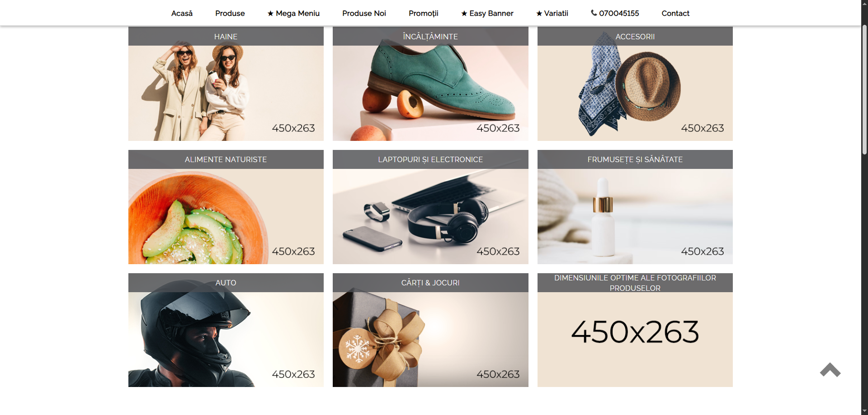Select the AUTO helmet banner
Screen dimensions: 868x415
point(226,330)
